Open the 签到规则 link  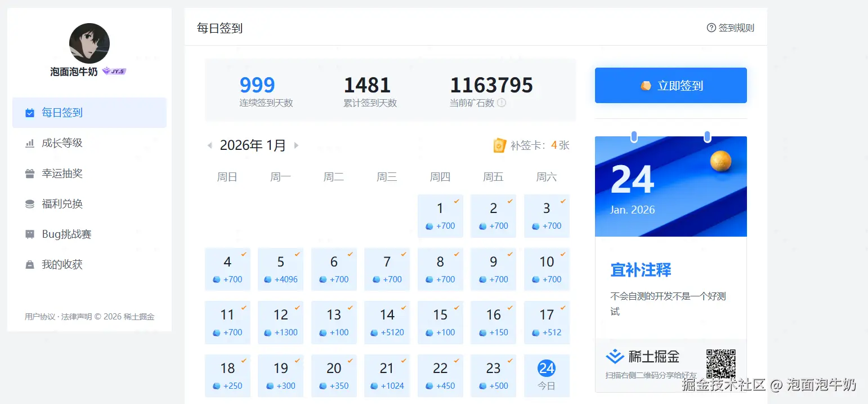(730, 28)
